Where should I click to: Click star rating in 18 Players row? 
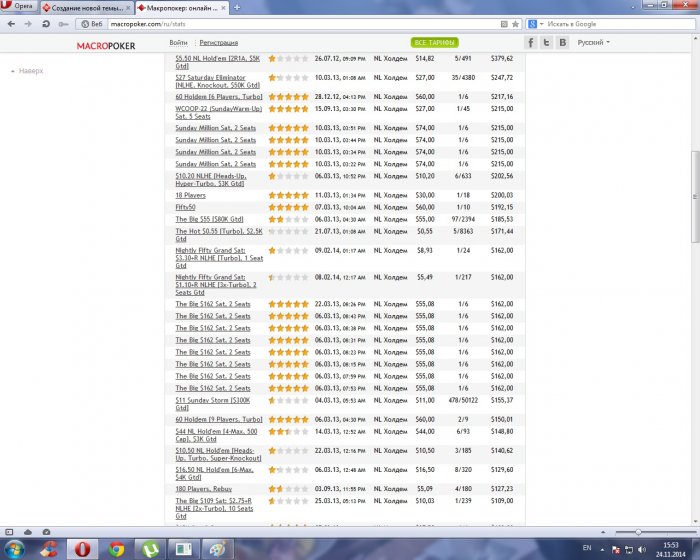pos(288,195)
